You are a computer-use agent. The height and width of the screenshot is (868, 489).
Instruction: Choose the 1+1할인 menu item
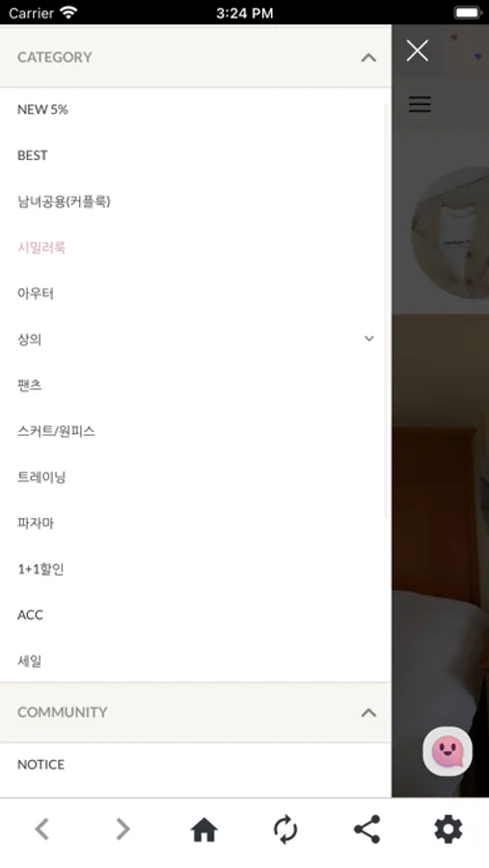(x=41, y=569)
